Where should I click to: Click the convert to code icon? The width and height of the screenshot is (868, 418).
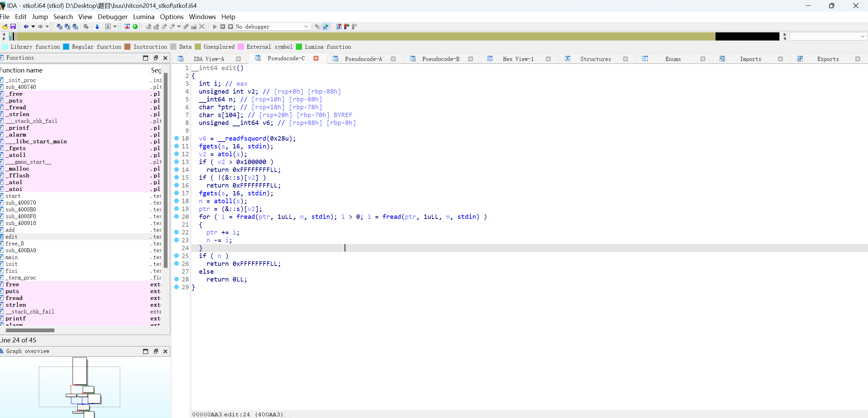coord(149,27)
